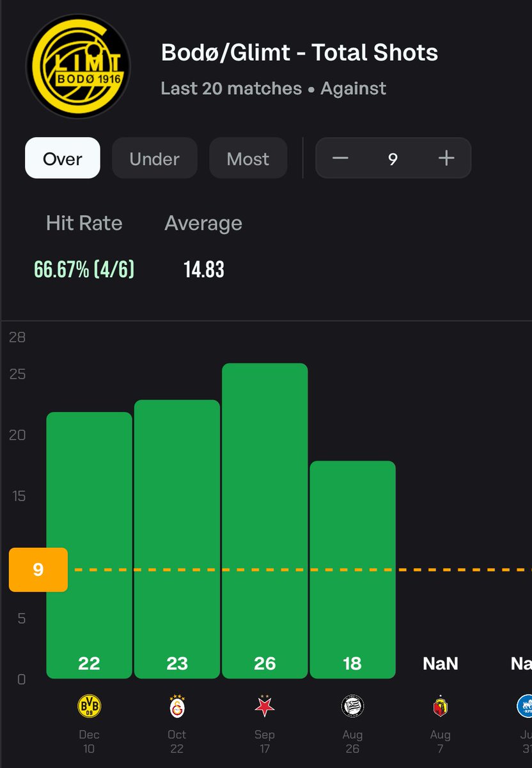Click the Slavia Prague red star logo
532x768 pixels.
point(265,707)
